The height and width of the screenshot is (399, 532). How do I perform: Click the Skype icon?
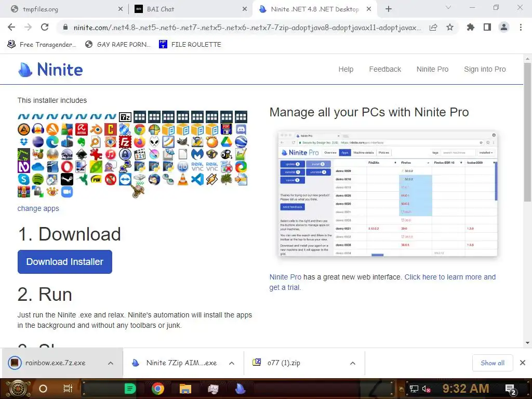point(24,179)
